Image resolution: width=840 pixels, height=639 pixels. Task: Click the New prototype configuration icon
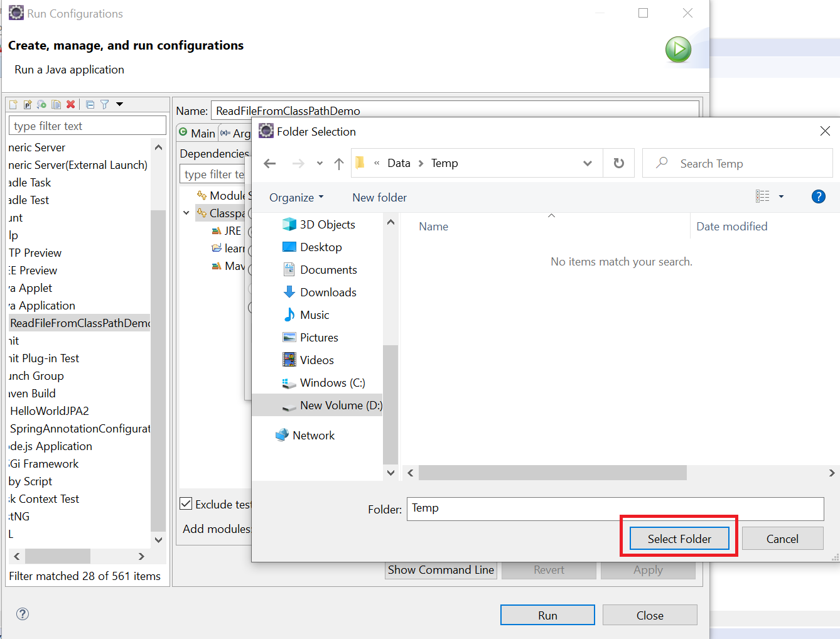click(x=28, y=105)
